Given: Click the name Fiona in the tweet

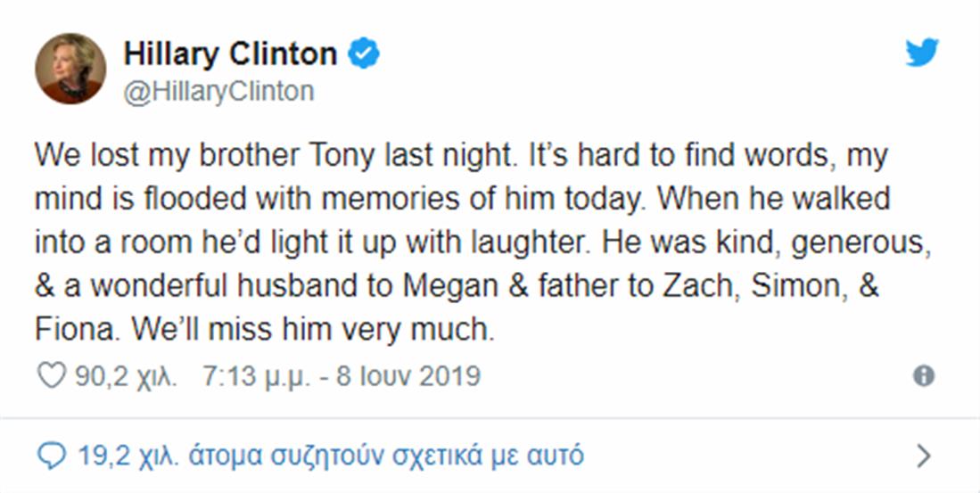Looking at the screenshot, I should pyautogui.click(x=75, y=330).
